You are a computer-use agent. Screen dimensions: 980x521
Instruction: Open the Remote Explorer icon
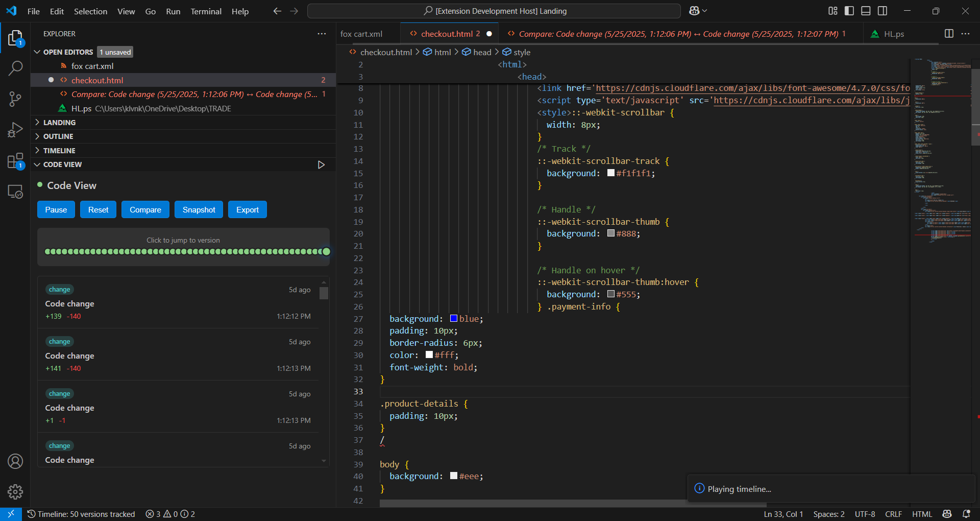click(x=15, y=192)
